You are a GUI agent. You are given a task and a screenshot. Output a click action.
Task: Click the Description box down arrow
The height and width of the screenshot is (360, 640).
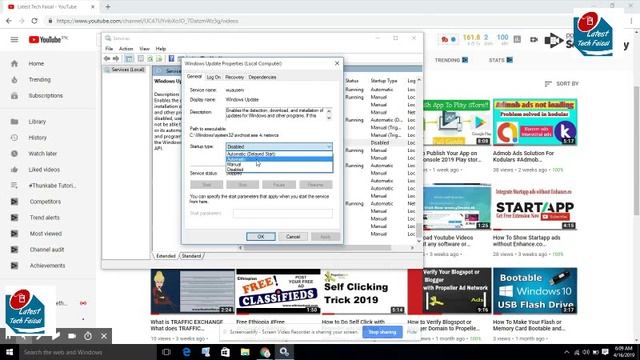point(329,118)
